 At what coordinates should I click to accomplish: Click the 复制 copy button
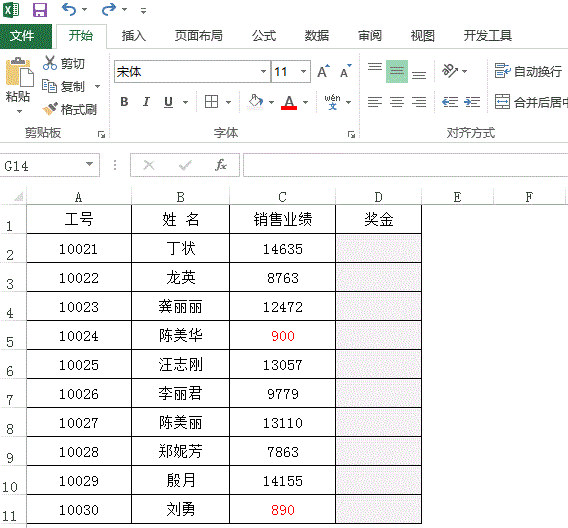click(x=63, y=86)
